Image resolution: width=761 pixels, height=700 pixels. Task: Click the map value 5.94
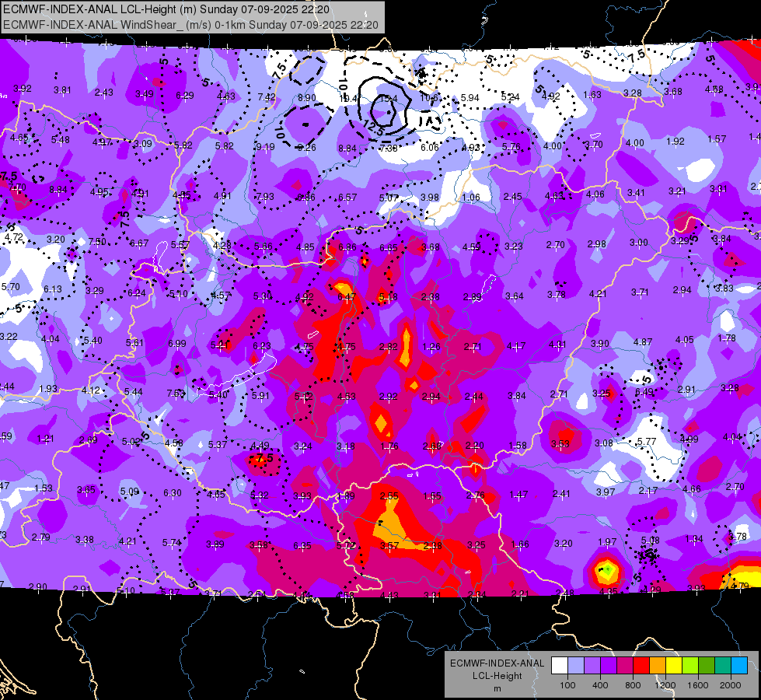470,98
